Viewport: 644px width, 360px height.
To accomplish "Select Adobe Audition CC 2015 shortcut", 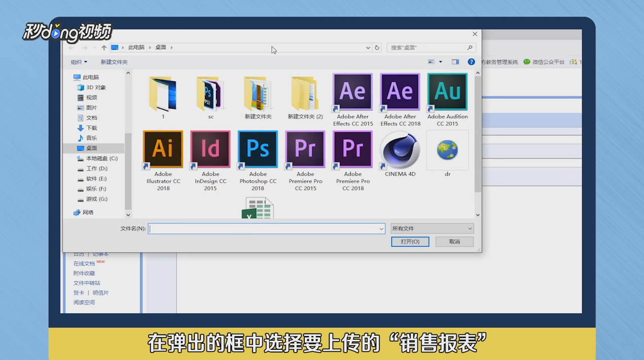I will (447, 99).
